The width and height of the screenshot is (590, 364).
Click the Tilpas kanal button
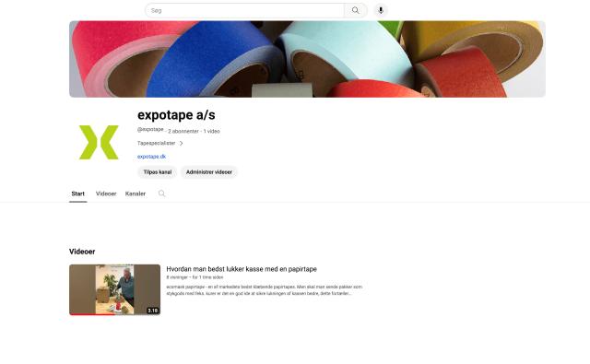(158, 172)
